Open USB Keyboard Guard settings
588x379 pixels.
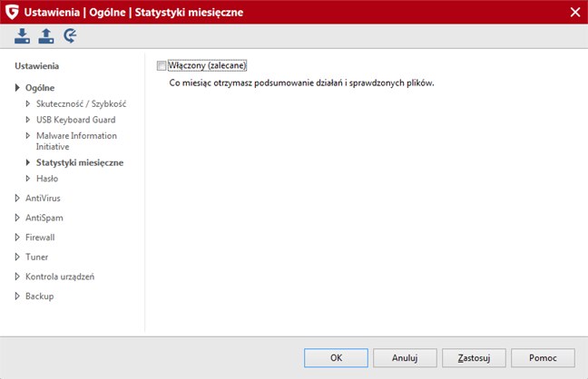click(x=75, y=120)
